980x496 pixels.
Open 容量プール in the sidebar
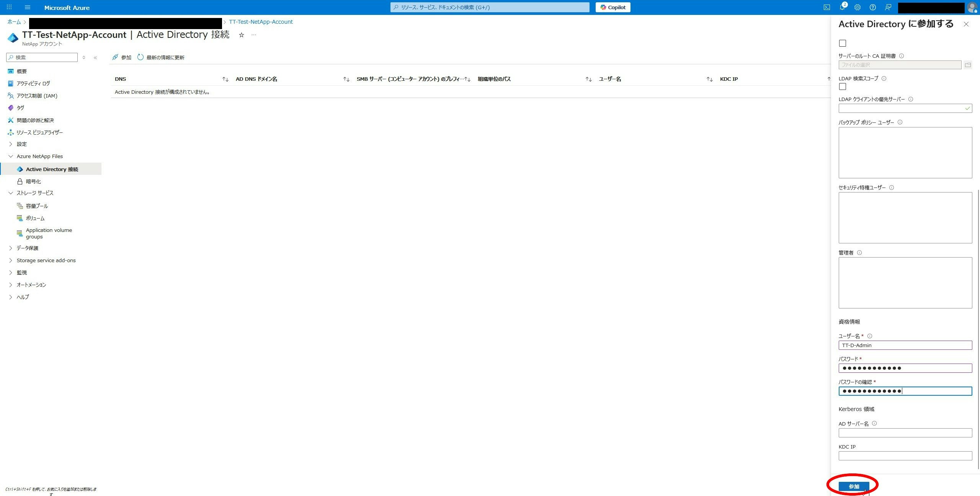(37, 206)
